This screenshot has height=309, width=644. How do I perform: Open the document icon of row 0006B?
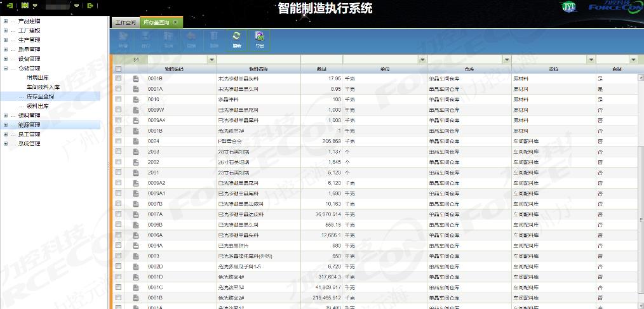pyautogui.click(x=136, y=225)
